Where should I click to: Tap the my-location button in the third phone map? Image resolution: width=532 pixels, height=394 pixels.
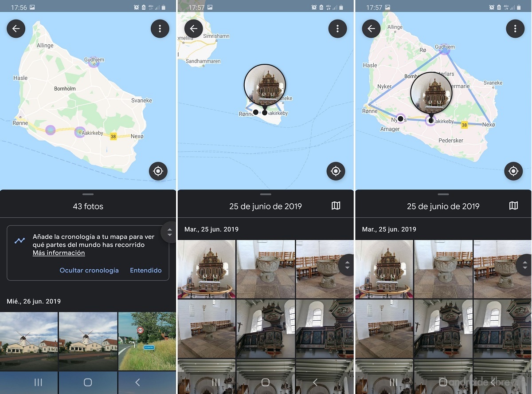tap(513, 171)
